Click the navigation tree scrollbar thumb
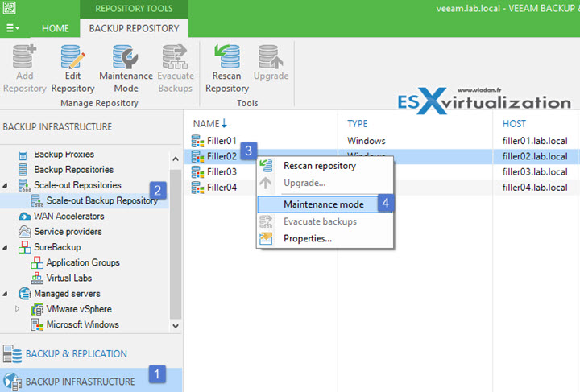Image resolution: width=580 pixels, height=392 pixels. pos(176,244)
